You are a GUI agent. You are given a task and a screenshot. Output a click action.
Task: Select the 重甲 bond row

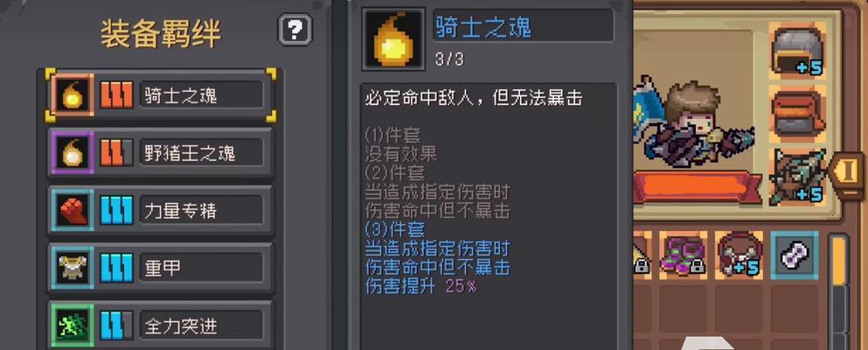tap(161, 268)
